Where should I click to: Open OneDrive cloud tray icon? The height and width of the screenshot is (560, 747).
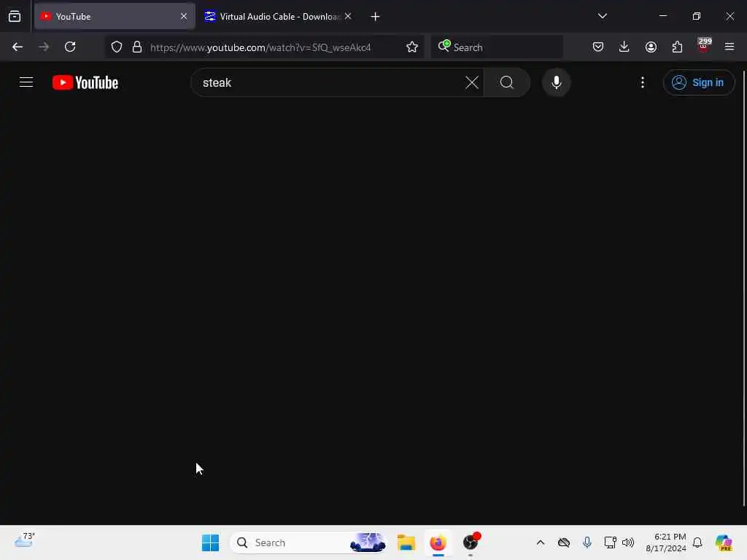click(564, 542)
